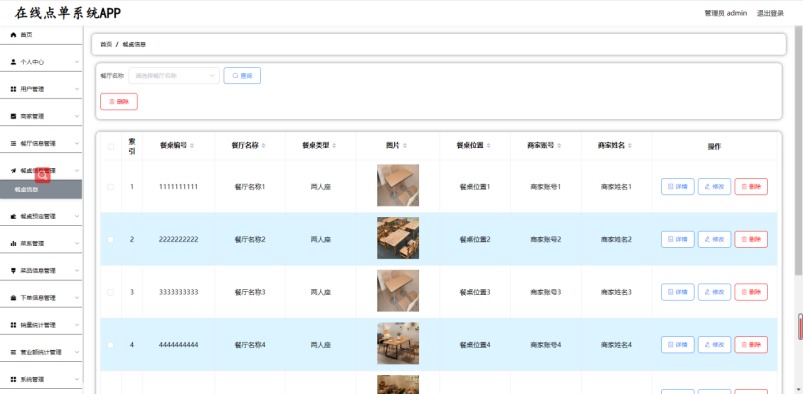The height and width of the screenshot is (394, 803).
Task: Check the box for row 3333333333
Action: pos(111,292)
